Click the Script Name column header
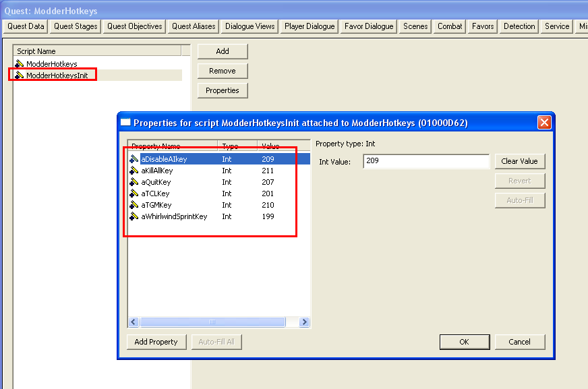 pos(97,51)
